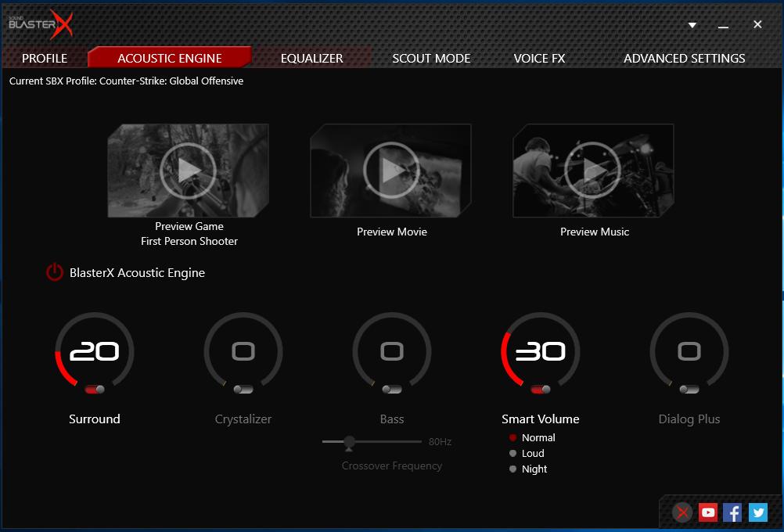Click the Crossover Frequency slider handle

point(349,442)
